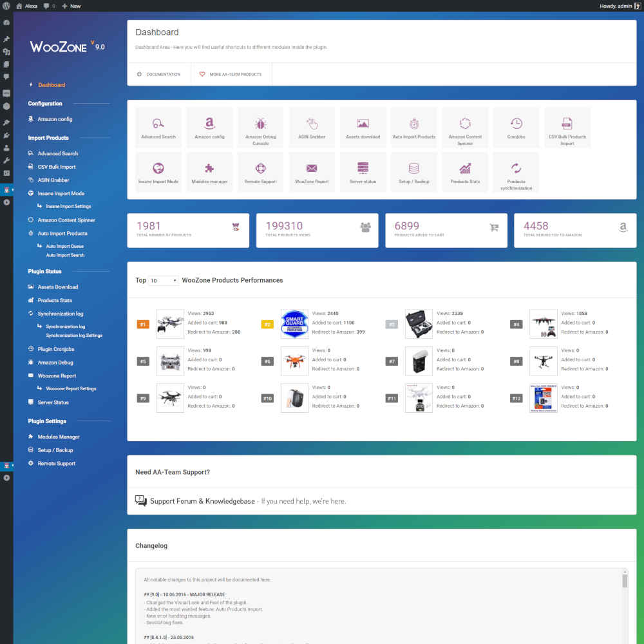
Task: Open the Assets download module
Action: coord(363,127)
